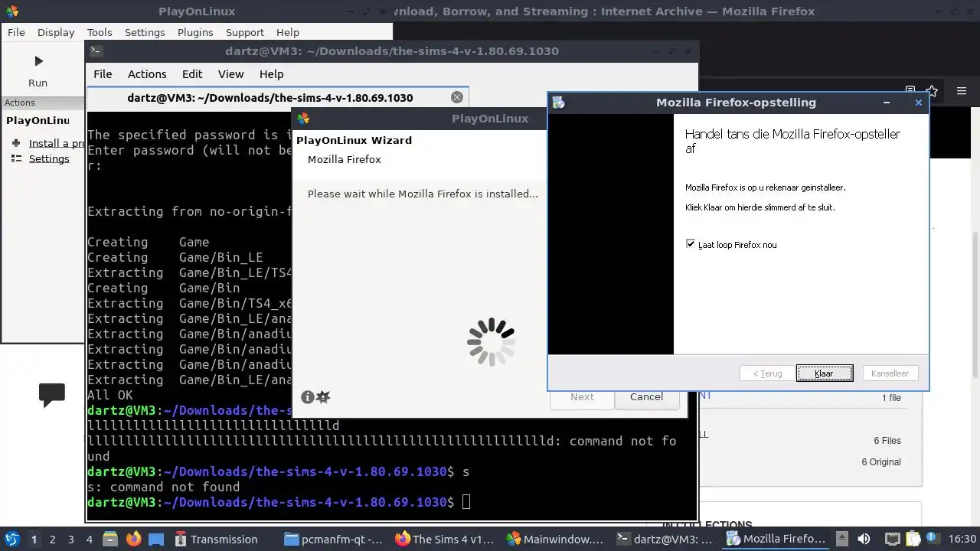This screenshot has width=980, height=551.
Task: Switch to the pcmanfm-qt taskbar window
Action: point(334,539)
